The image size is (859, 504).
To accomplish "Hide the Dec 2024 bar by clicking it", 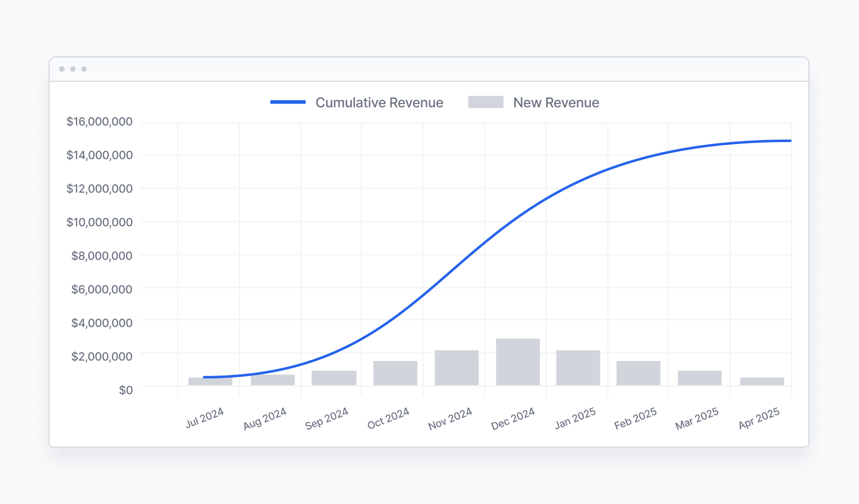I will point(518,362).
